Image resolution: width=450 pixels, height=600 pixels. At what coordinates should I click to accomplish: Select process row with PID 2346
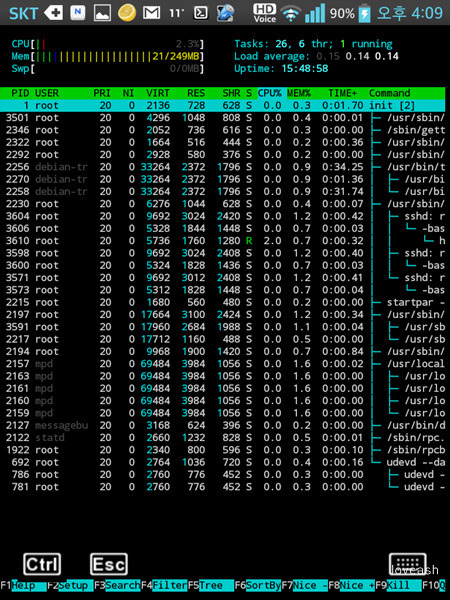coord(223,130)
